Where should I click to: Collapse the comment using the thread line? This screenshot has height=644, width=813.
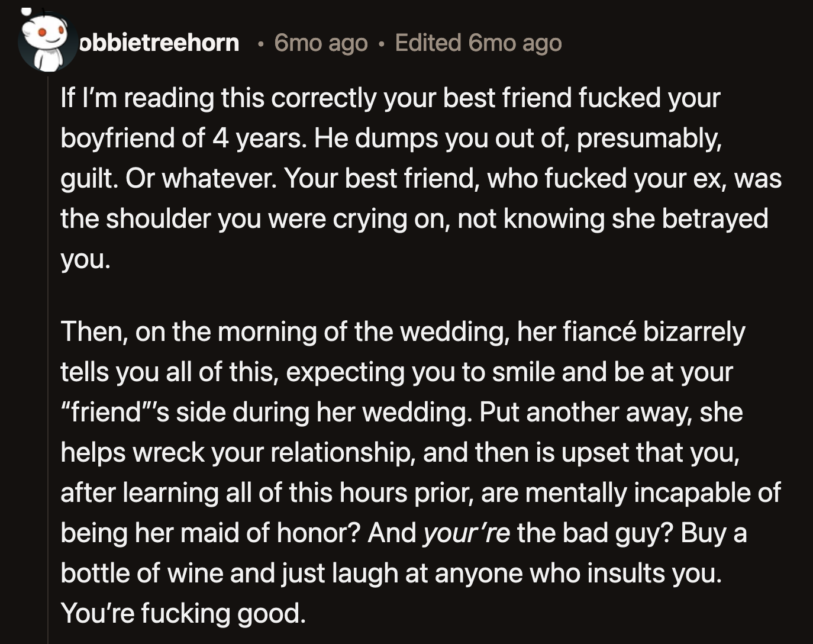tap(47, 355)
